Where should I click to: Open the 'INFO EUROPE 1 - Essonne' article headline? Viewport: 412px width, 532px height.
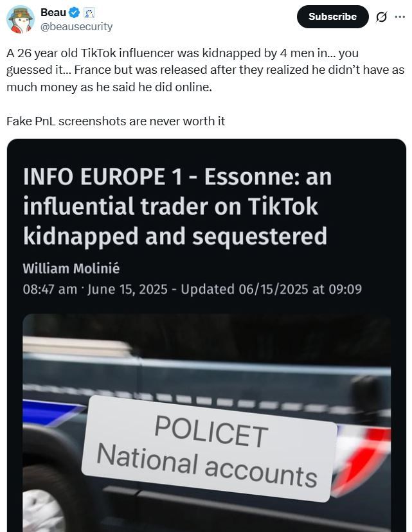click(177, 206)
